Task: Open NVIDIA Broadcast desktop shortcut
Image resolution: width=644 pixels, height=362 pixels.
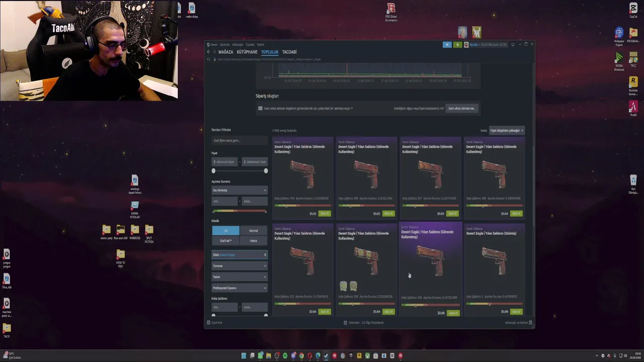Action: click(x=619, y=61)
